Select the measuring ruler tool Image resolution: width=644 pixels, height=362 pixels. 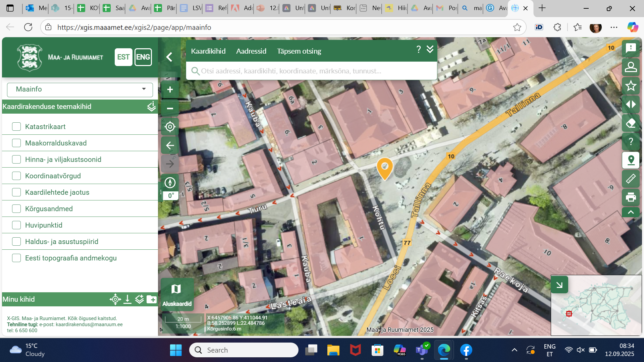[631, 179]
